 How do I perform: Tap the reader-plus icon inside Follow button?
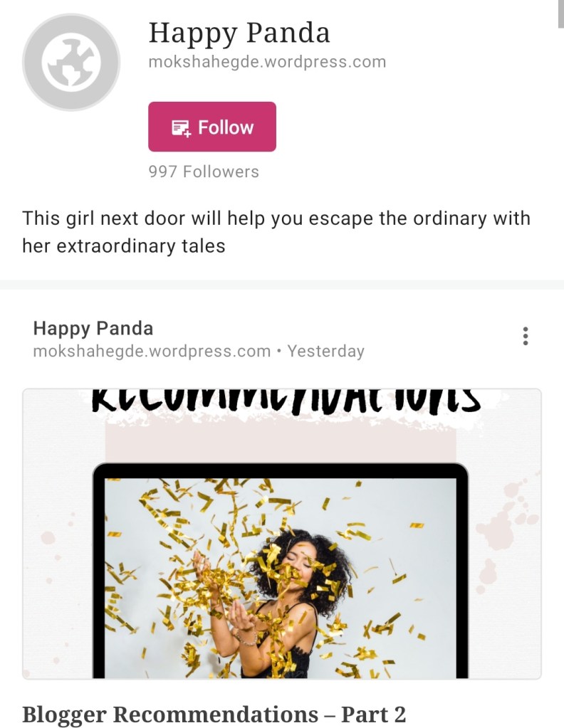(x=181, y=127)
